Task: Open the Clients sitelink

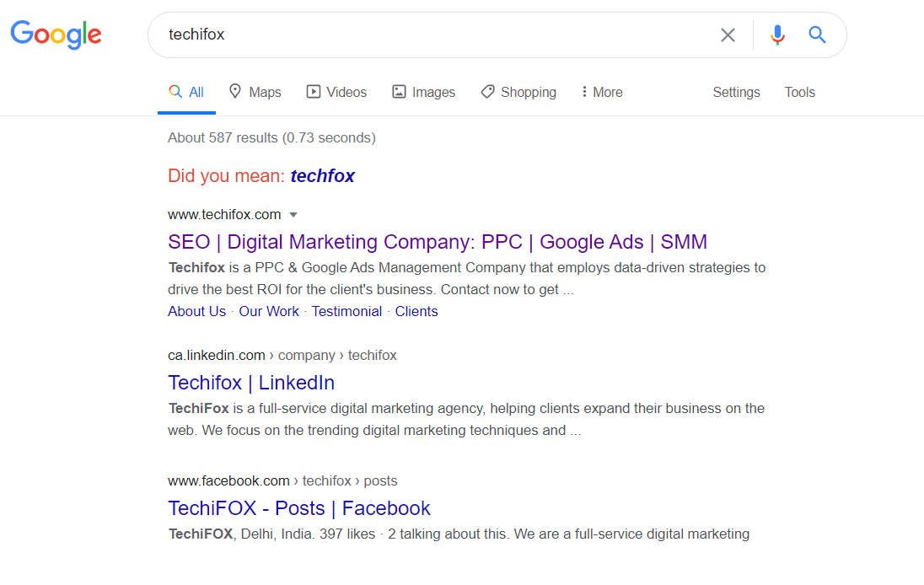Action: pyautogui.click(x=416, y=311)
